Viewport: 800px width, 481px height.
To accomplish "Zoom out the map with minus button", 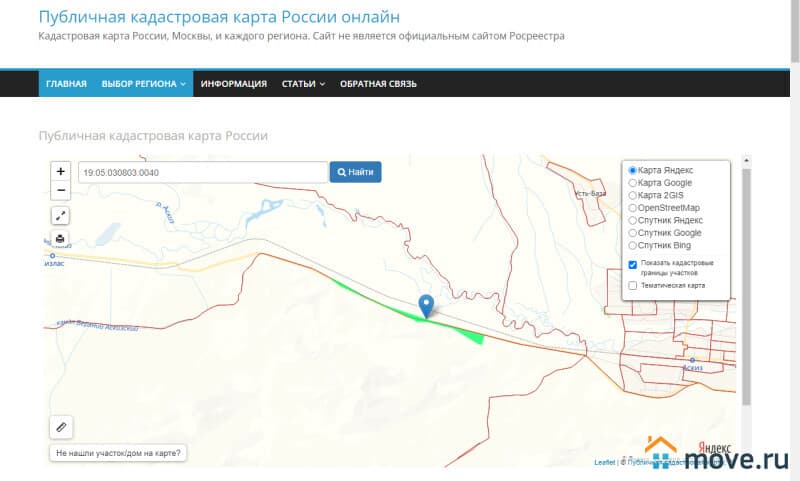I will click(61, 190).
